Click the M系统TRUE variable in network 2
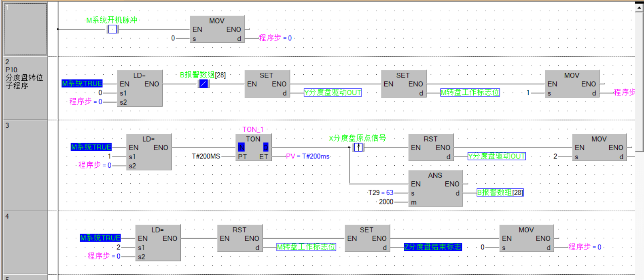Screen dimensions: 644x280 coord(82,84)
